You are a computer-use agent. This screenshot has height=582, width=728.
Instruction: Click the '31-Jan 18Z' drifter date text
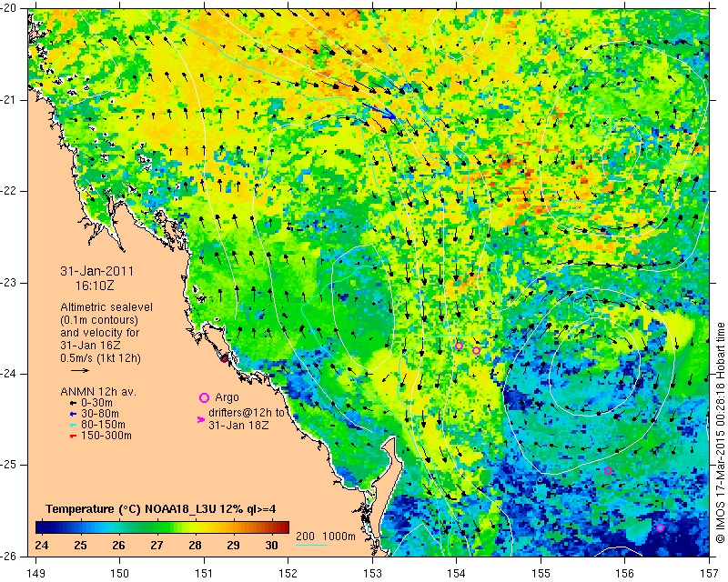coord(238,425)
